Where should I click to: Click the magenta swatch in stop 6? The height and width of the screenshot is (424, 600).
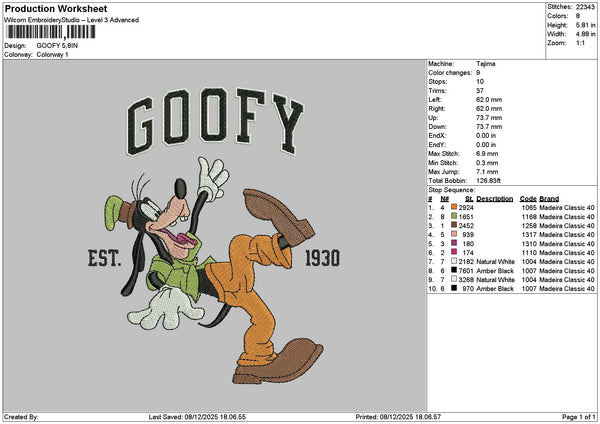click(454, 252)
